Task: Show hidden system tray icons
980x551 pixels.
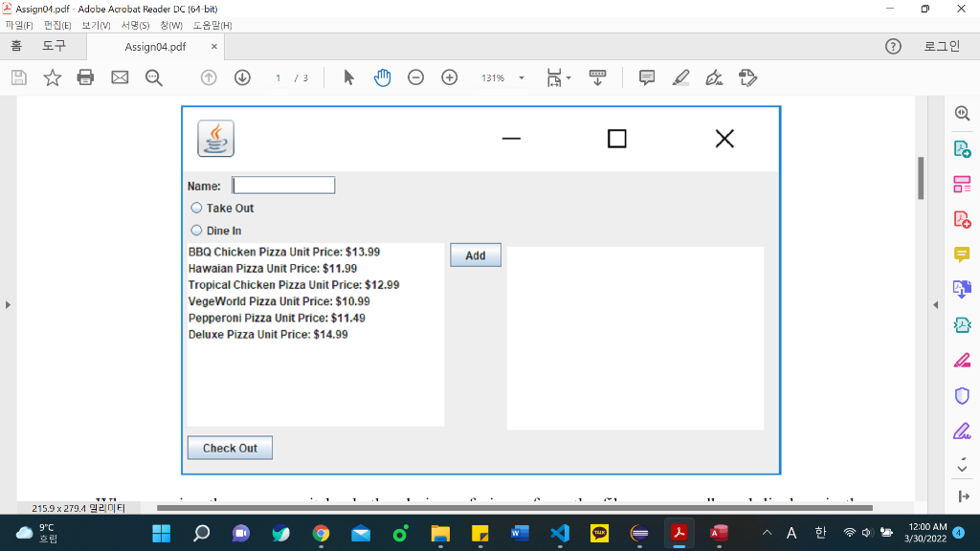Action: pos(767,533)
